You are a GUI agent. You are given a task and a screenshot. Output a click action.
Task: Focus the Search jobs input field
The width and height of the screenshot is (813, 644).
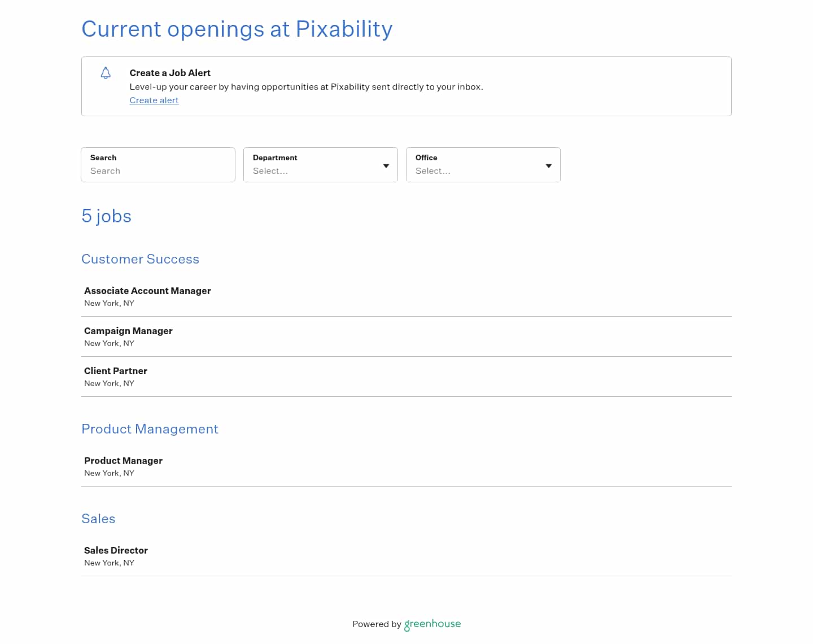coord(158,170)
